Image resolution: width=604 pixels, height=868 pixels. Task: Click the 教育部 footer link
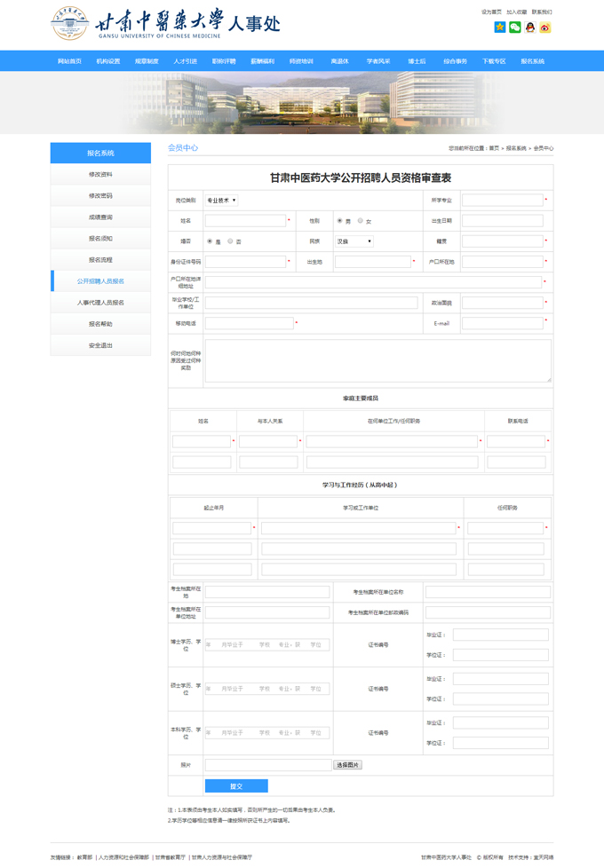(84, 857)
